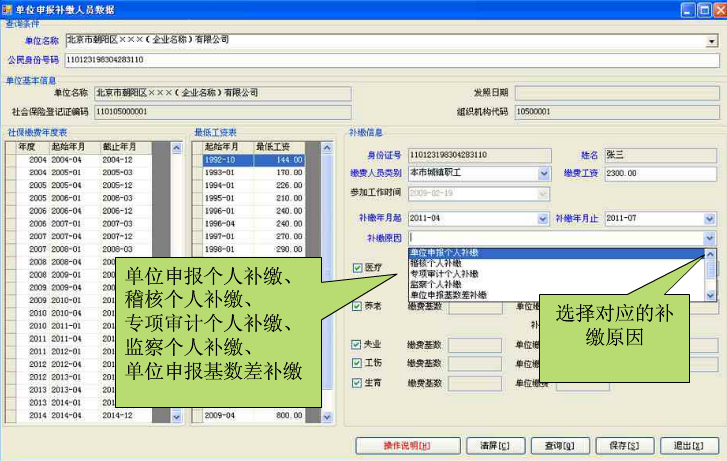727x461 pixels.
Task: Minimize the 单位申报补缴人员数据 window
Action: (688, 10)
